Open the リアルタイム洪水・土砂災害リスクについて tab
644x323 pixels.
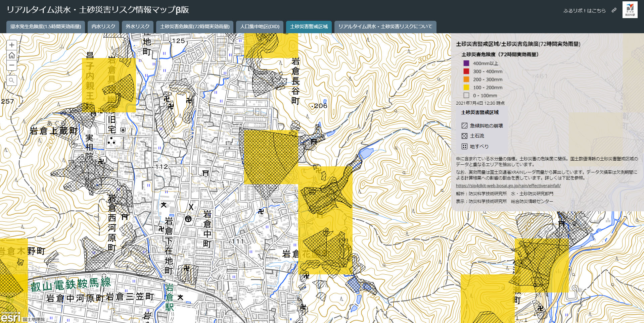point(385,26)
